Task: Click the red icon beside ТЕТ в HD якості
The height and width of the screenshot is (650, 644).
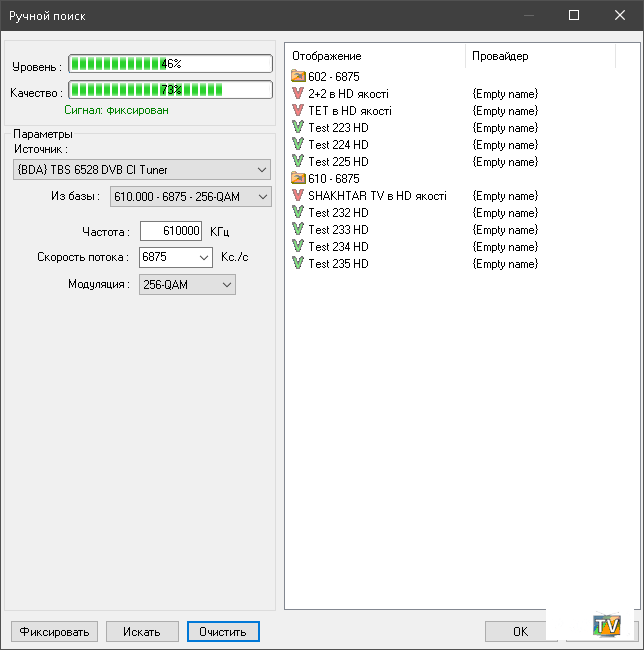Action: point(298,111)
